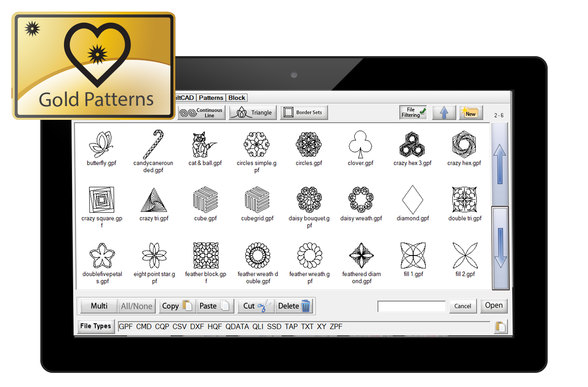
Task: Select the cubegrid.gpf pattern icon
Action: 257,200
